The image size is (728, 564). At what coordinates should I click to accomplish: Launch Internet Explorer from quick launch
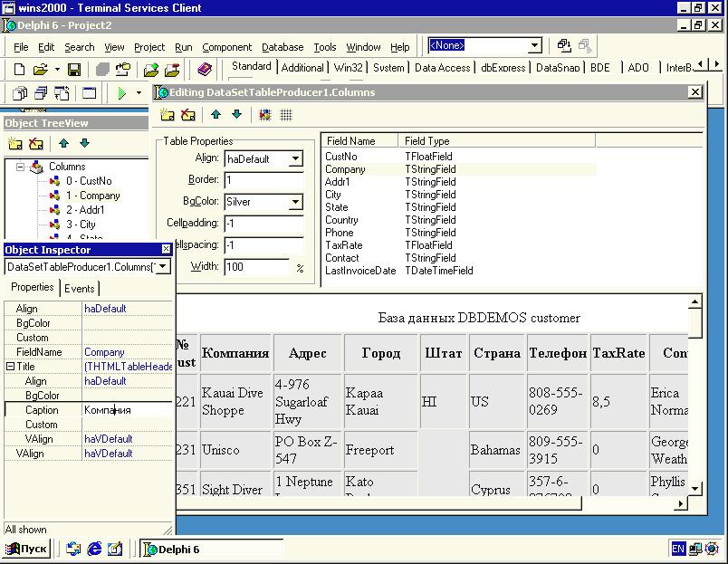pyautogui.click(x=94, y=549)
